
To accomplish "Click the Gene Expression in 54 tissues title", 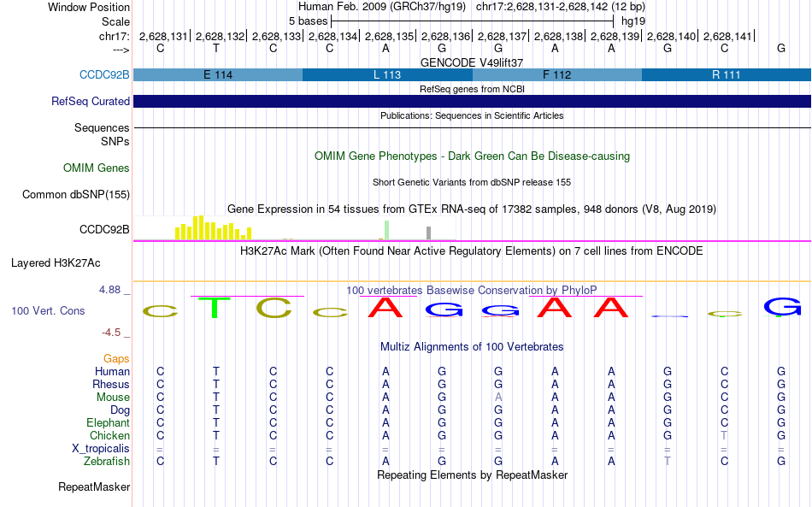I will point(472,209).
